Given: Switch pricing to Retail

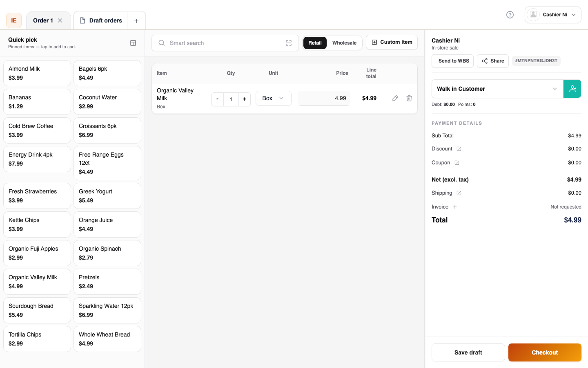Looking at the screenshot, I should click(x=315, y=43).
